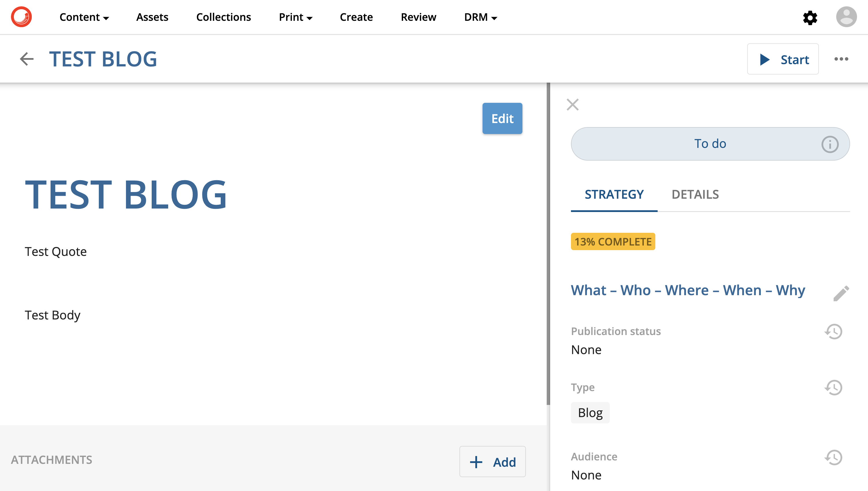
Task: Open the three-dot more options menu
Action: (841, 59)
